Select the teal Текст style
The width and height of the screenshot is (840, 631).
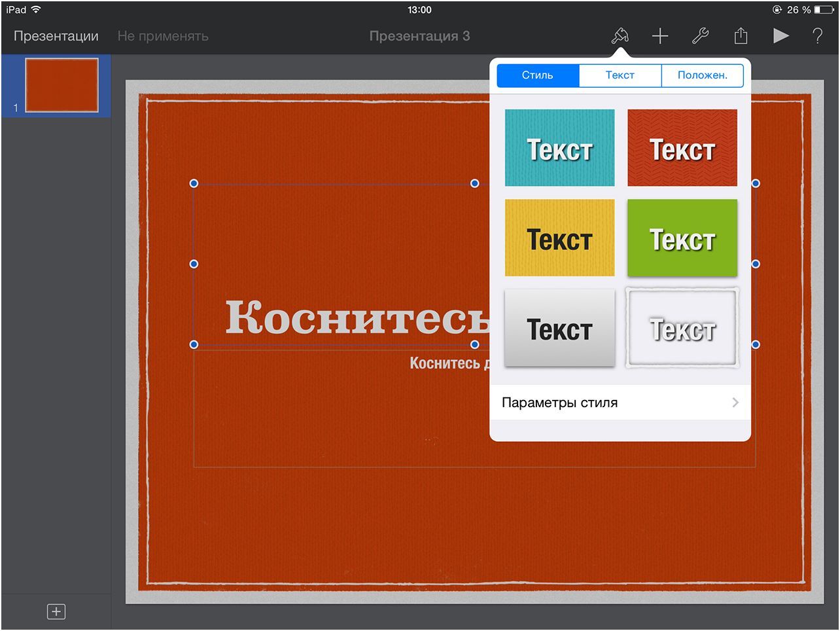click(x=559, y=147)
